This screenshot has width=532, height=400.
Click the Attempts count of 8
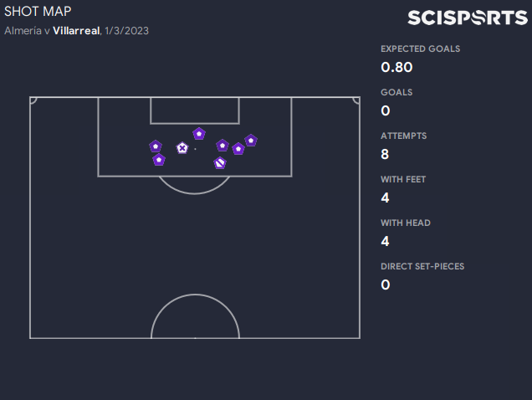pos(386,154)
